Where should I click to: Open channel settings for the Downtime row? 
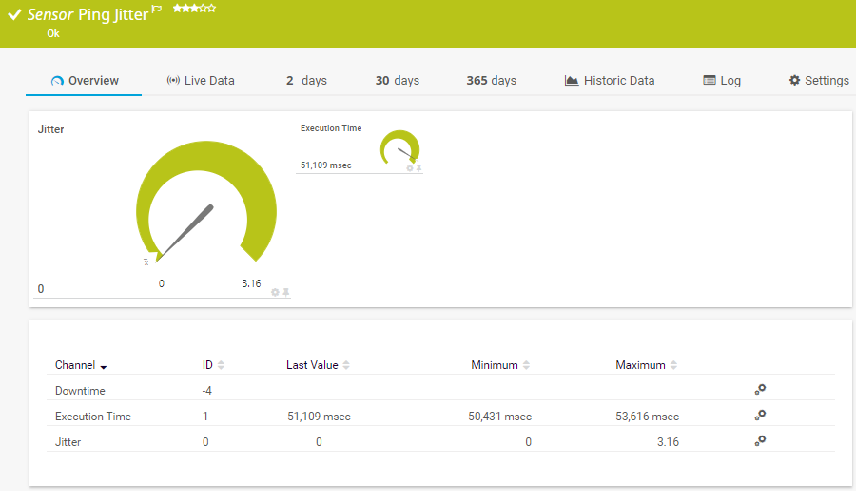tap(760, 389)
